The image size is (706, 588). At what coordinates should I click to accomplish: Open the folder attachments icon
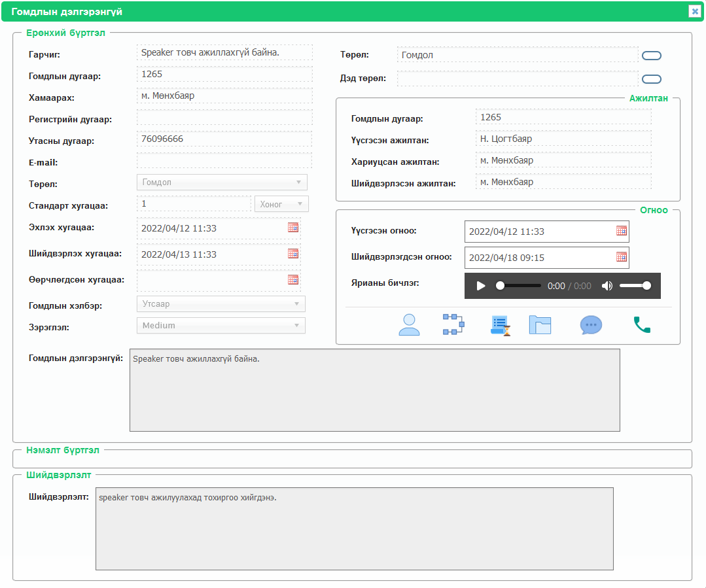pos(540,324)
